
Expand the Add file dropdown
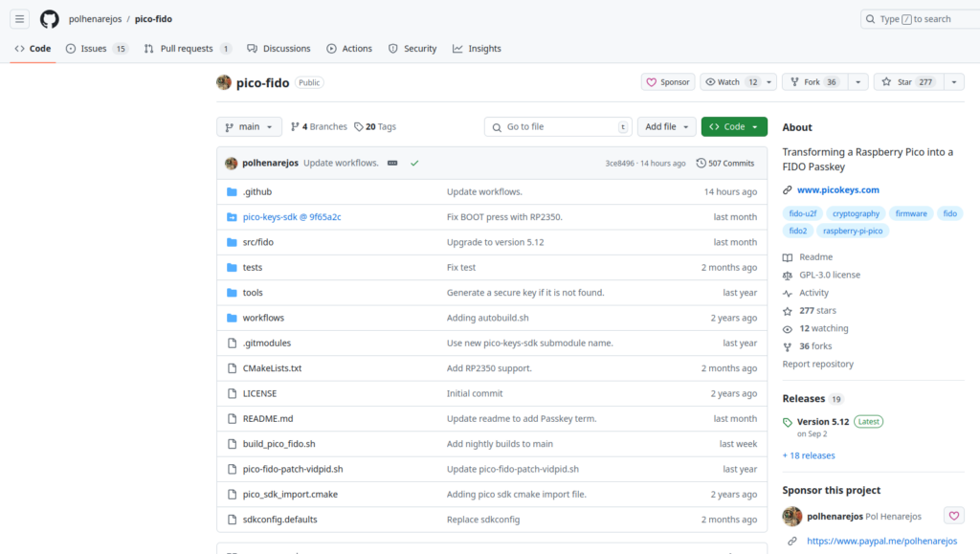(666, 127)
